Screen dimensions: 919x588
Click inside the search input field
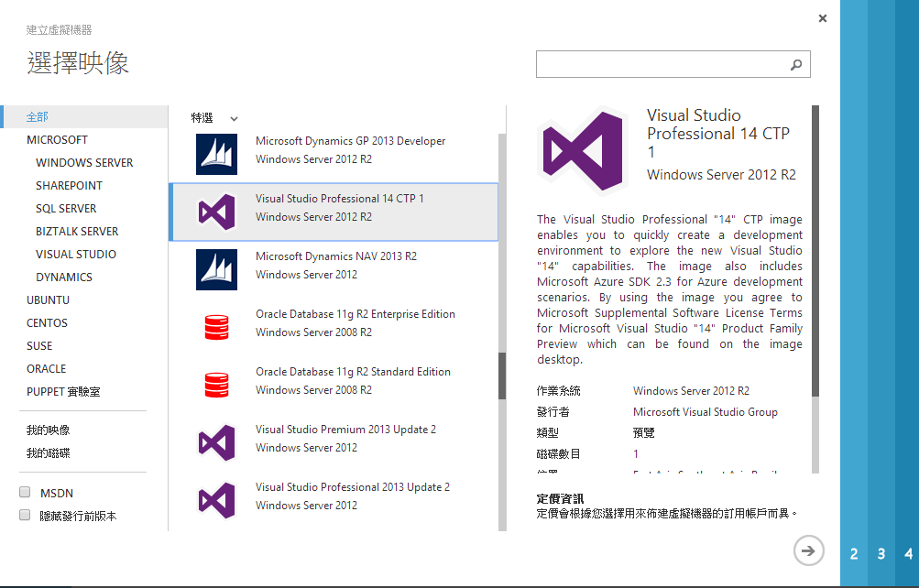click(660, 64)
